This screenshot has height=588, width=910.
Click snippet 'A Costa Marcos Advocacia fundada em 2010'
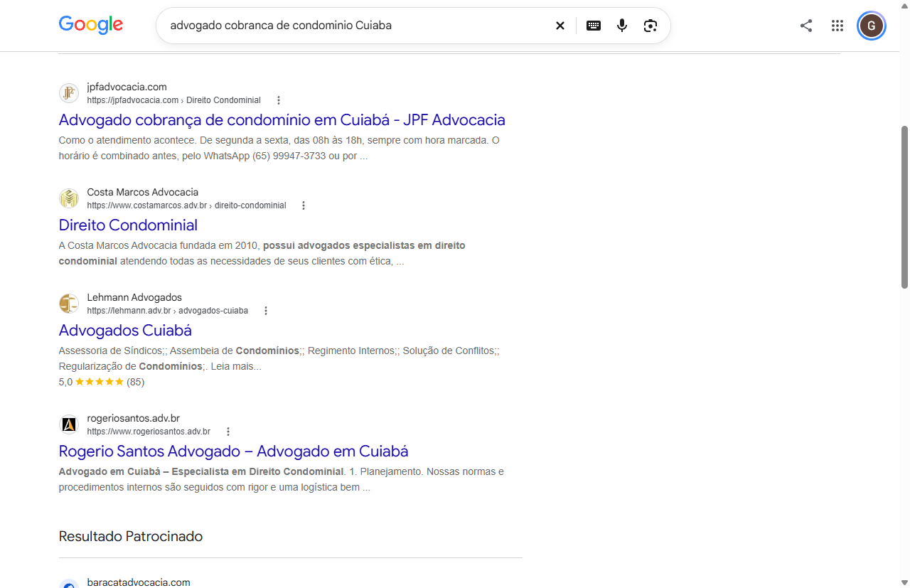[x=159, y=245]
